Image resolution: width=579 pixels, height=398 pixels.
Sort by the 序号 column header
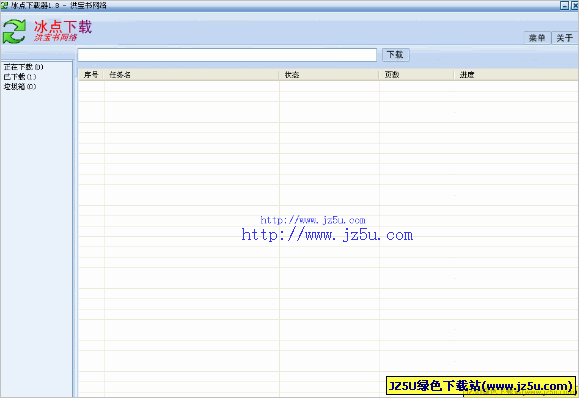point(91,75)
